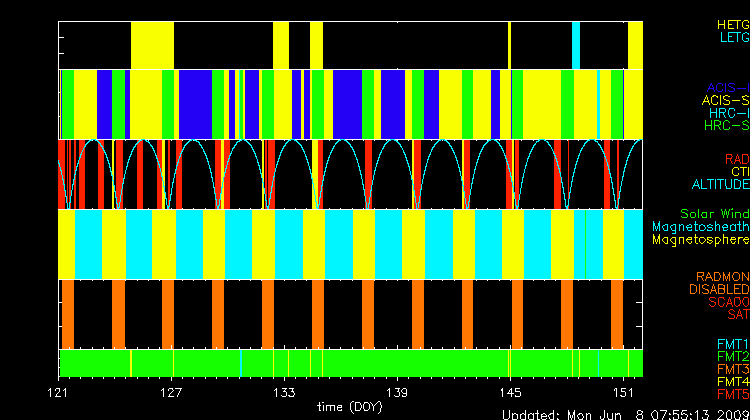Screen dimensions: 750x420
Task: Click the HRC-S legend entry
Action: click(x=726, y=126)
